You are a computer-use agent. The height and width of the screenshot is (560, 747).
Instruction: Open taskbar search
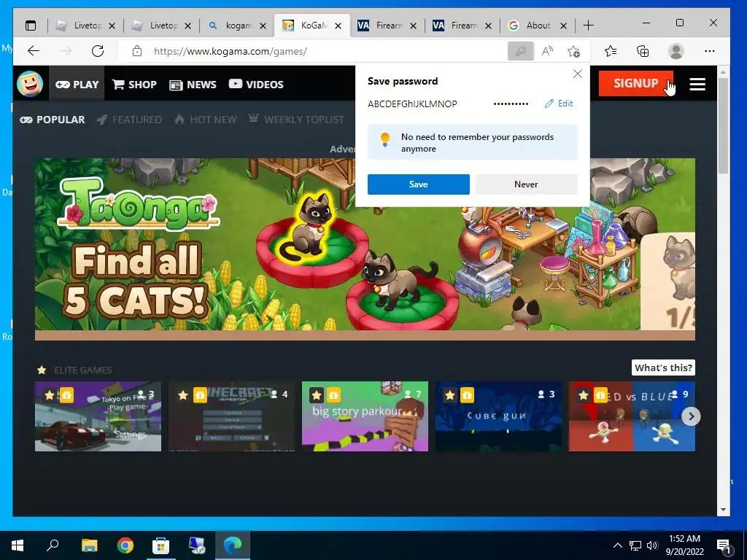point(53,545)
